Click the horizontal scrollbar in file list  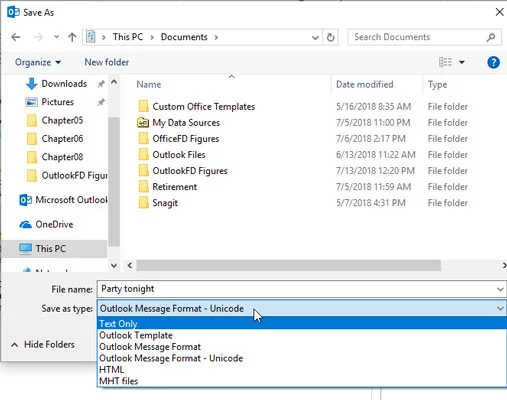point(288,266)
